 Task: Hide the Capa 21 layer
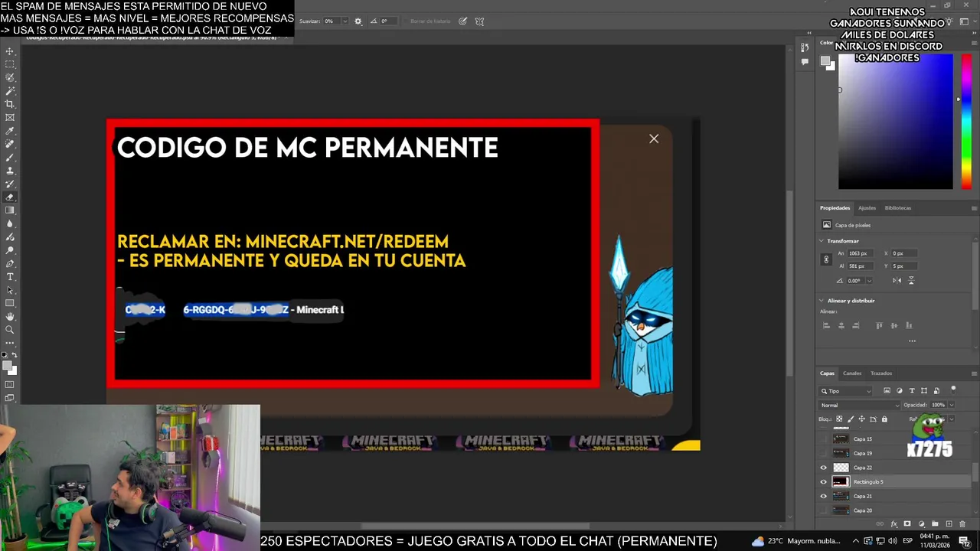(x=823, y=496)
